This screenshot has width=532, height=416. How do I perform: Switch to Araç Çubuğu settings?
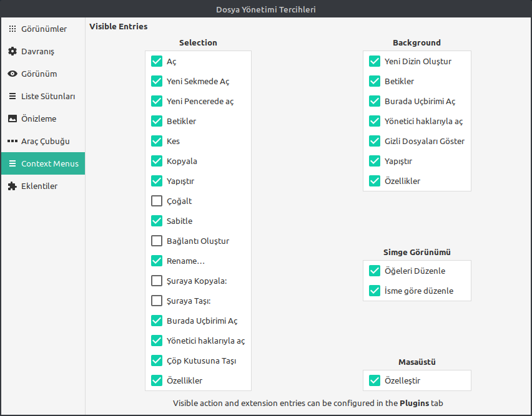pos(43,141)
